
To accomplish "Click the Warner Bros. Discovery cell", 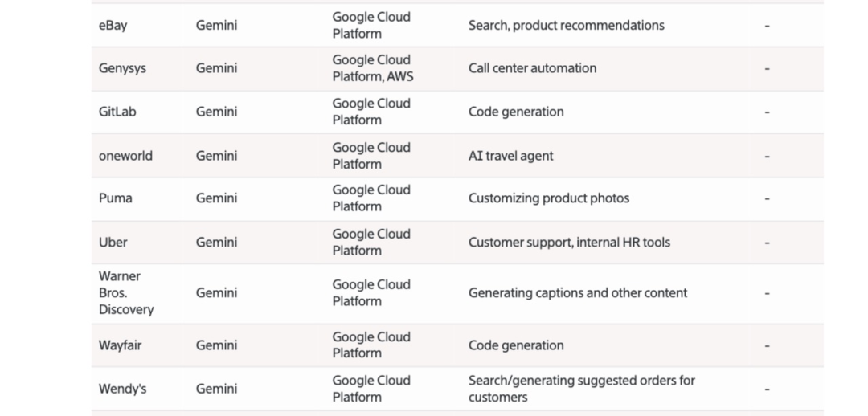I will pyautogui.click(x=125, y=293).
